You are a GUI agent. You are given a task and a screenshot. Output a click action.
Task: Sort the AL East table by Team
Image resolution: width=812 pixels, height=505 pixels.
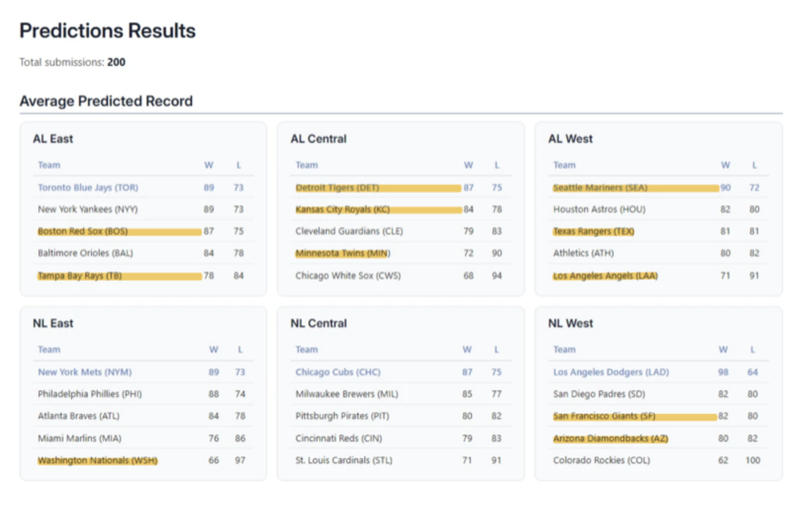49,165
